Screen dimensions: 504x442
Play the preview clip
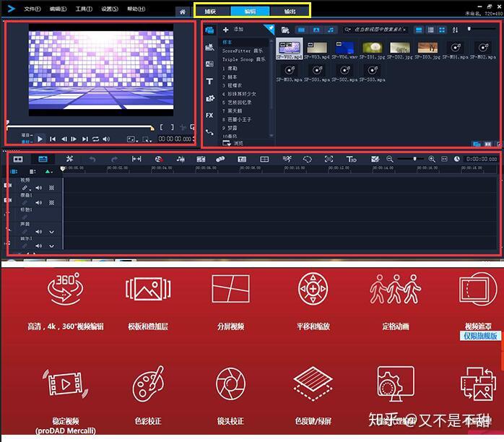coord(40,139)
